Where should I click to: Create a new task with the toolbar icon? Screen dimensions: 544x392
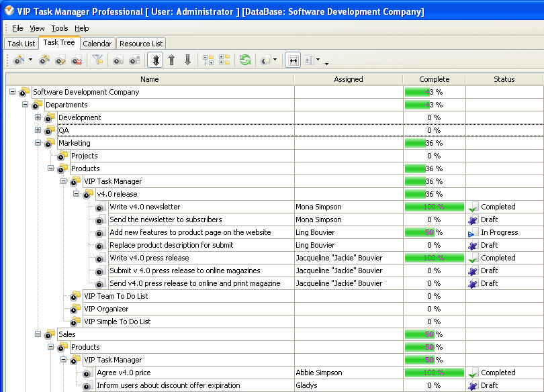(17, 60)
